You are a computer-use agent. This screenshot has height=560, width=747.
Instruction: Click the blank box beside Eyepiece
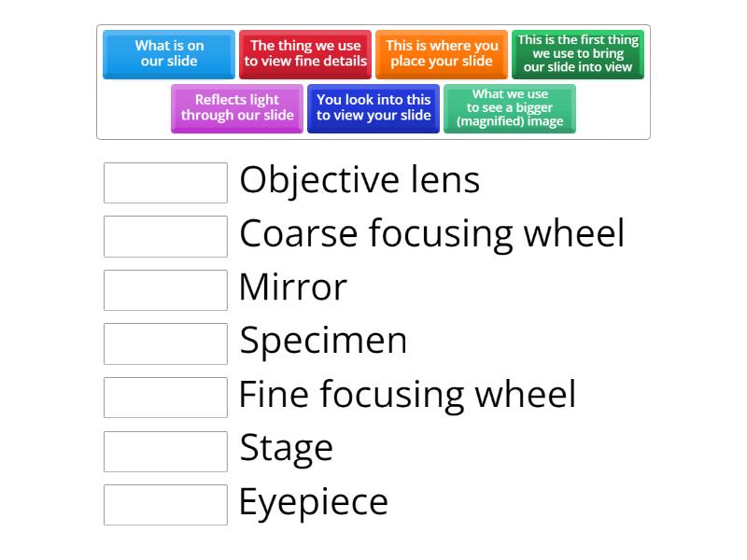pos(165,505)
